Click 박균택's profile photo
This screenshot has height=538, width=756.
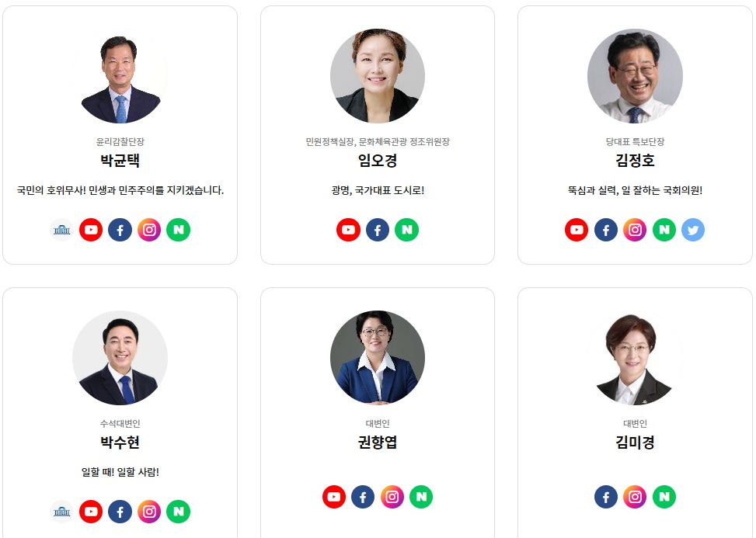pyautogui.click(x=120, y=76)
